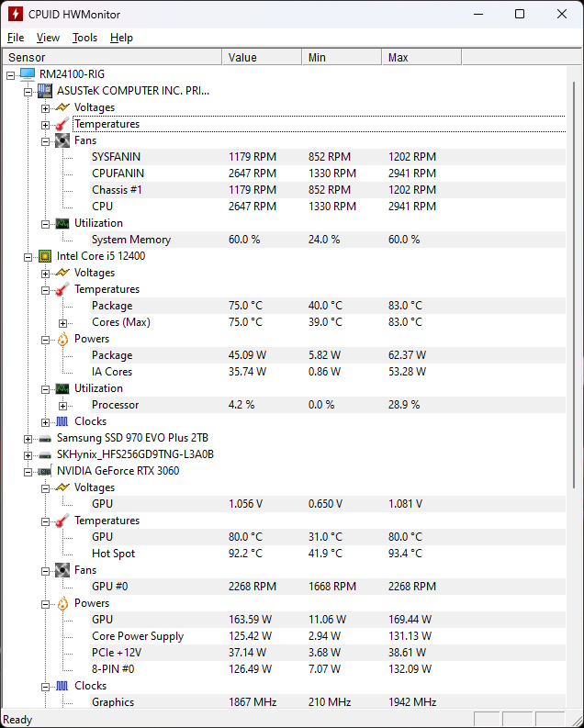
Task: Expand the Cores (Max) temperature node
Action: (x=62, y=323)
